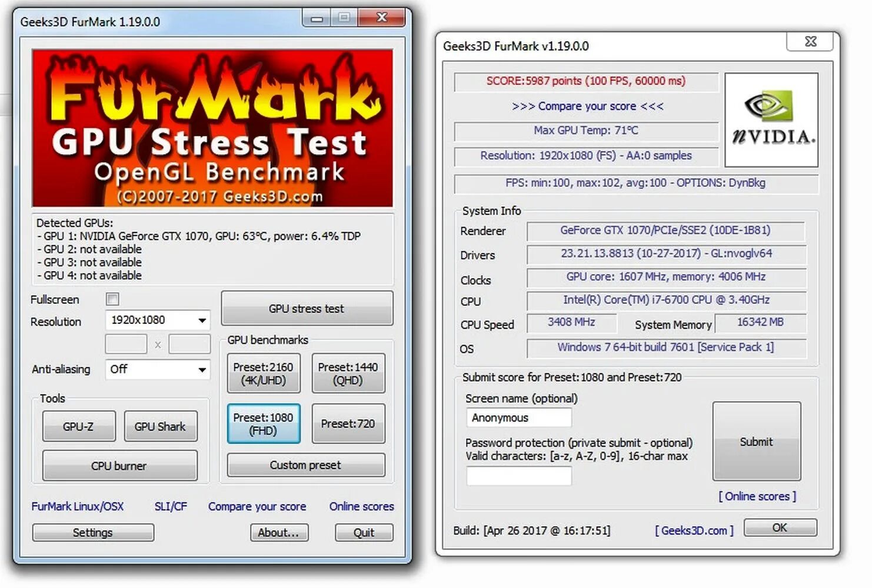Start the CPU burner tool
This screenshot has width=872, height=588.
pos(119,466)
